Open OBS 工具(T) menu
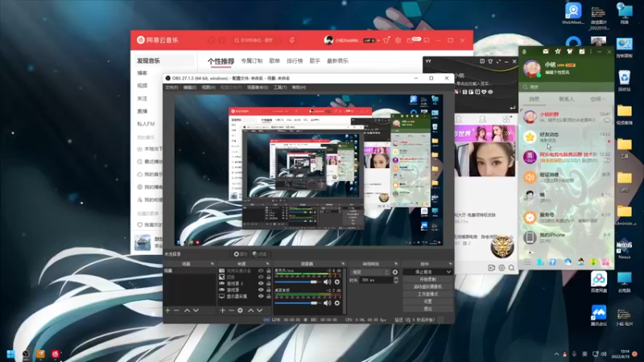This screenshot has height=362, width=644. coord(280,88)
